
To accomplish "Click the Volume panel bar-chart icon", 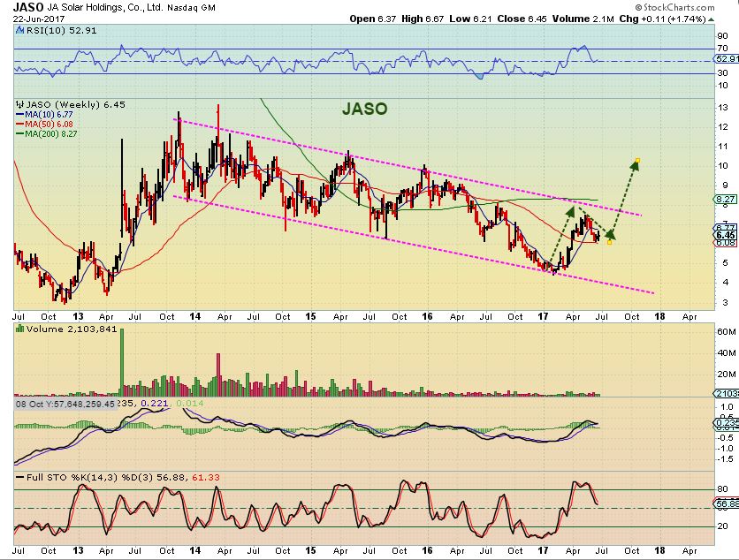I will click(x=20, y=329).
